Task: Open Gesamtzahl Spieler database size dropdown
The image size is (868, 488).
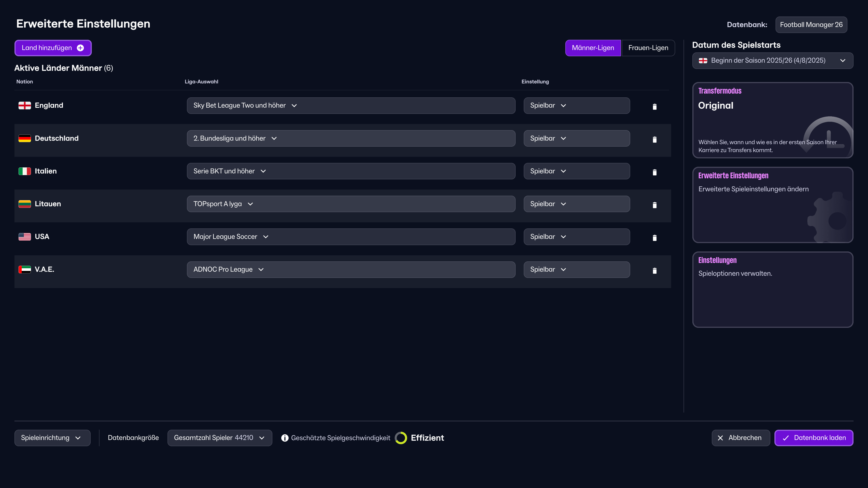Action: tap(219, 438)
